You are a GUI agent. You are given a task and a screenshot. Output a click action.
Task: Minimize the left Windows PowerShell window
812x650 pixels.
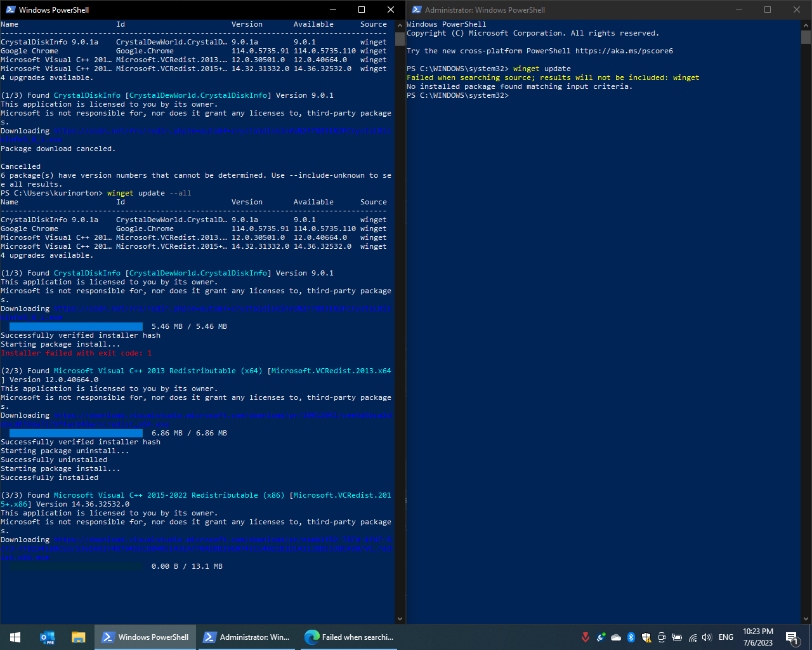(x=332, y=10)
